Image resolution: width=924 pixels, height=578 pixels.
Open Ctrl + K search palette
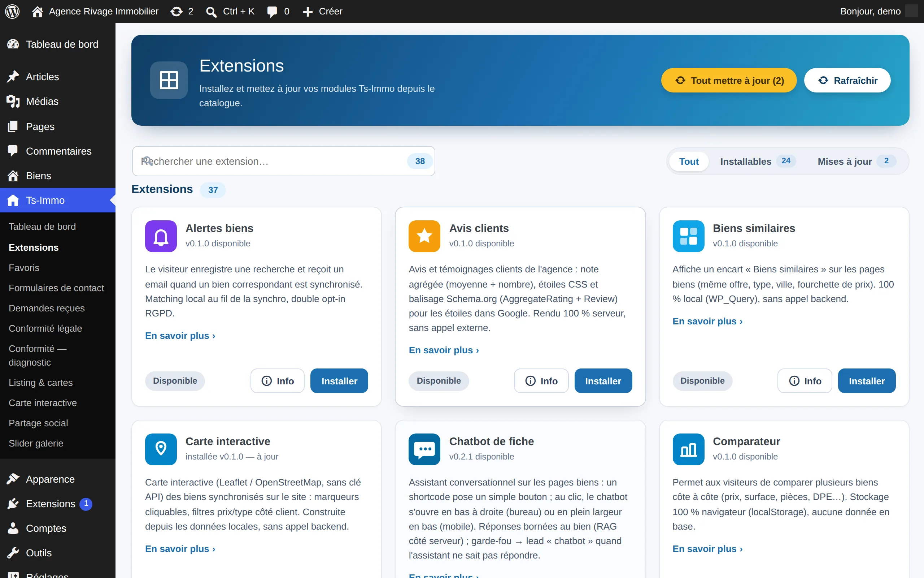(x=230, y=12)
